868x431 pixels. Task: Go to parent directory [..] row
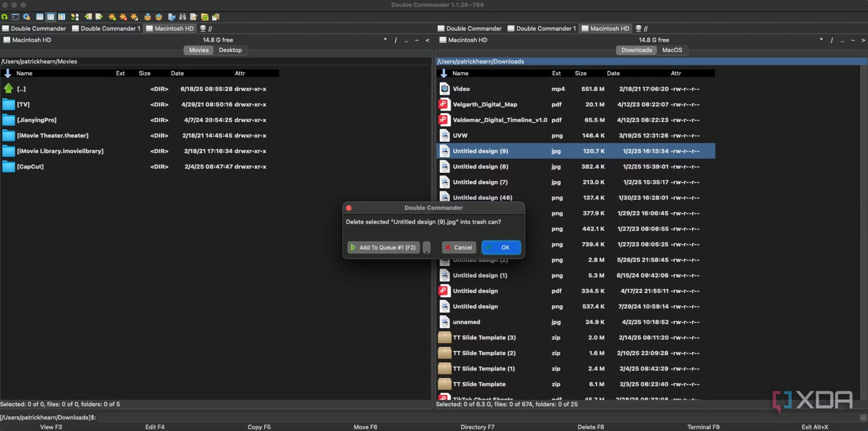pos(140,89)
